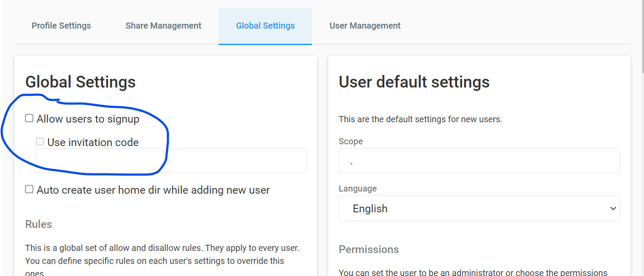Click the invitation code text field
Image resolution: width=644 pixels, height=276 pixels.
point(171,161)
